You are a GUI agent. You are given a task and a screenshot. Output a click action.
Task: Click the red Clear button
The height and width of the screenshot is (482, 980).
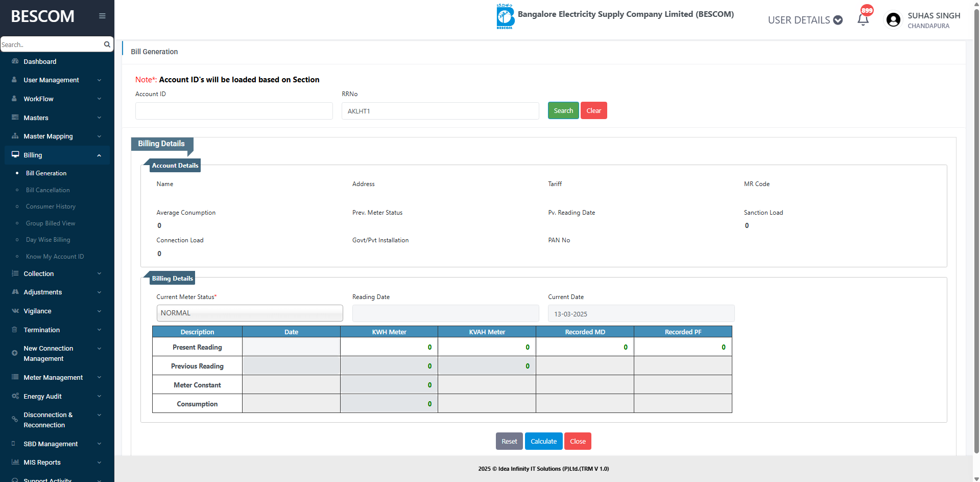click(593, 110)
